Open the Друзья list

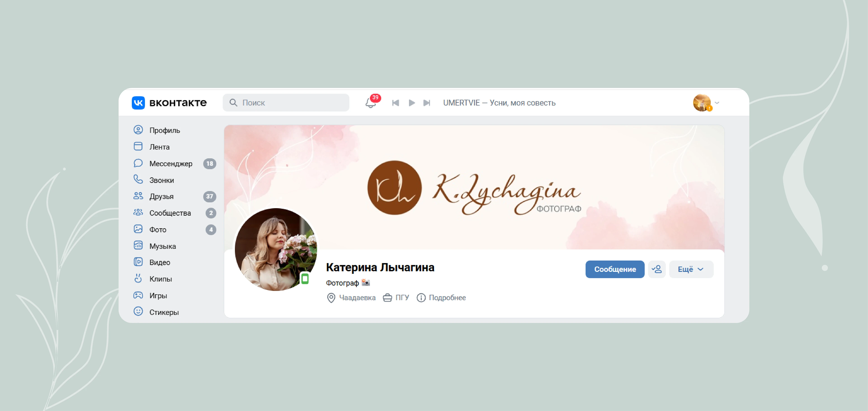coord(161,196)
